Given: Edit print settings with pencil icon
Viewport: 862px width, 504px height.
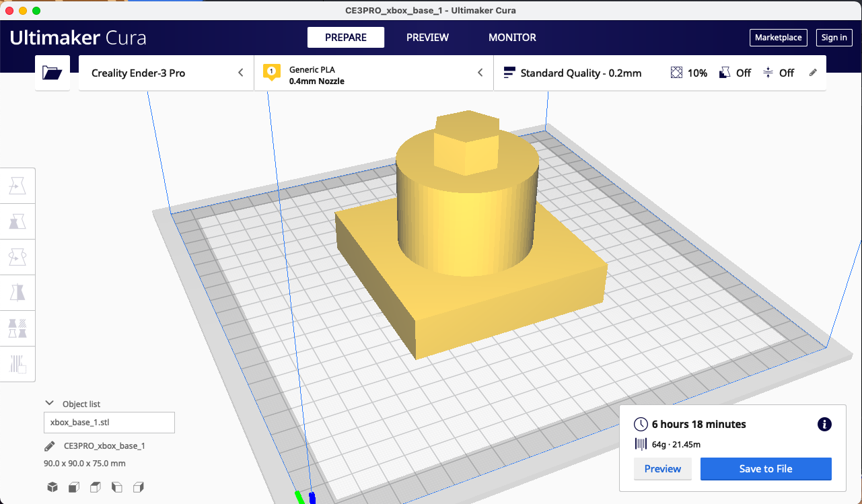Looking at the screenshot, I should (x=813, y=73).
